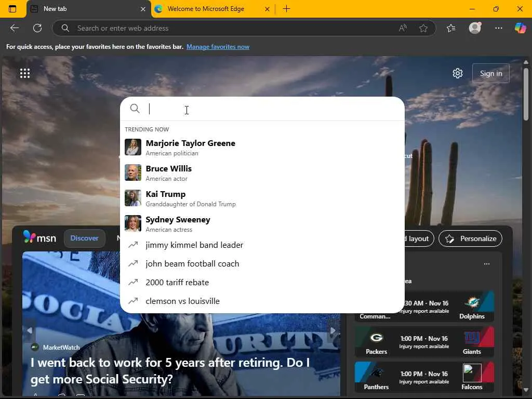Click the magnifier icon in search box
The height and width of the screenshot is (399, 532).
coord(135,109)
